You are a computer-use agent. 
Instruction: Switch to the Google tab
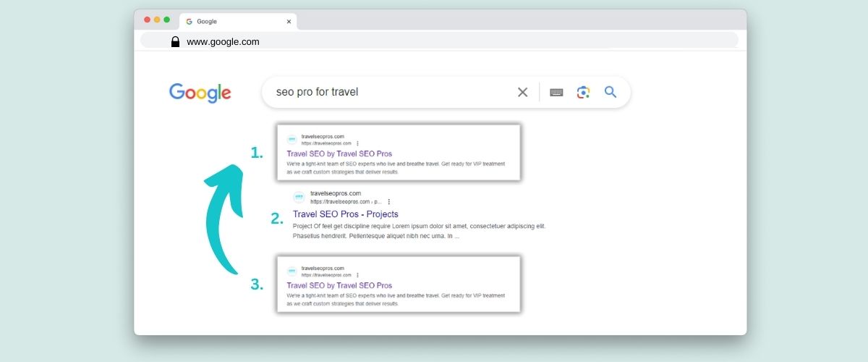(238, 22)
